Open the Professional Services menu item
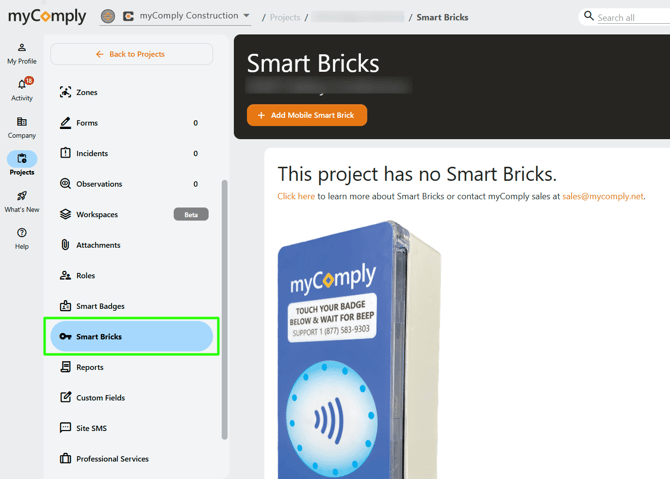670x479 pixels. 132,458
